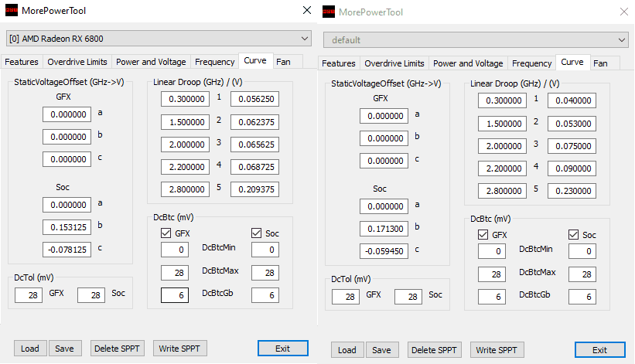Select Curve tab in left window
This screenshot has height=364, width=635.
[255, 60]
